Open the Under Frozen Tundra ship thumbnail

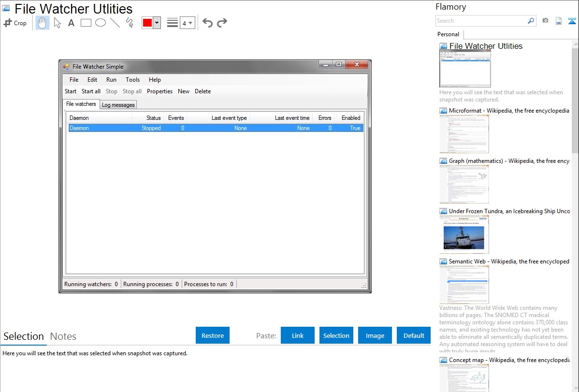coord(464,234)
